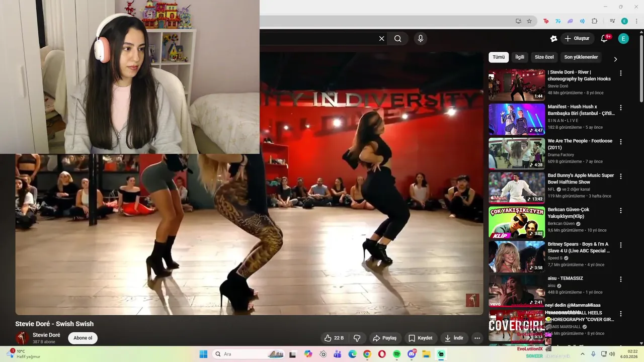Click the YouTube video player area

(x=249, y=183)
